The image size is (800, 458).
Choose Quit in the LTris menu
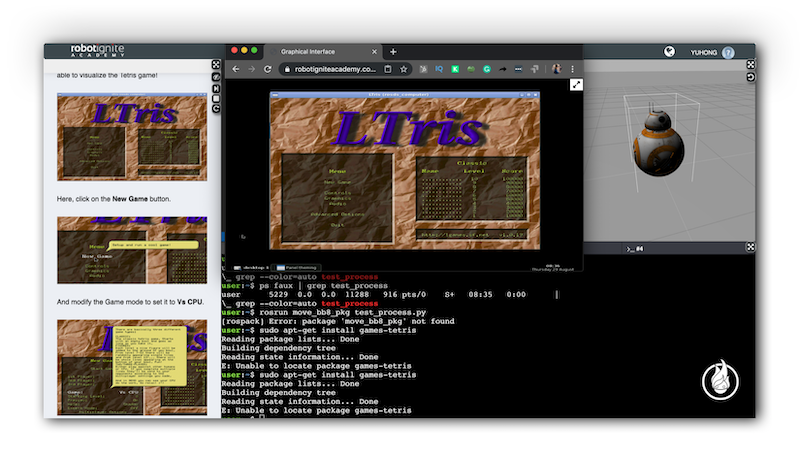pos(337,225)
